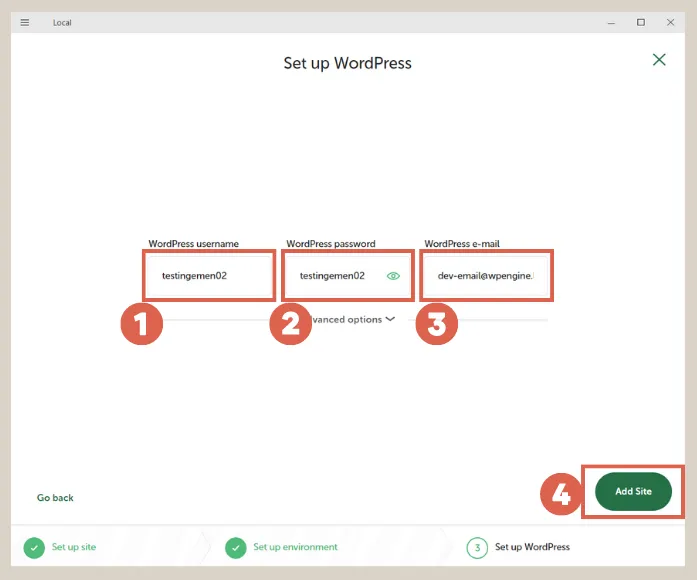
Task: Close the Set up WordPress wizard with green X
Action: click(659, 60)
